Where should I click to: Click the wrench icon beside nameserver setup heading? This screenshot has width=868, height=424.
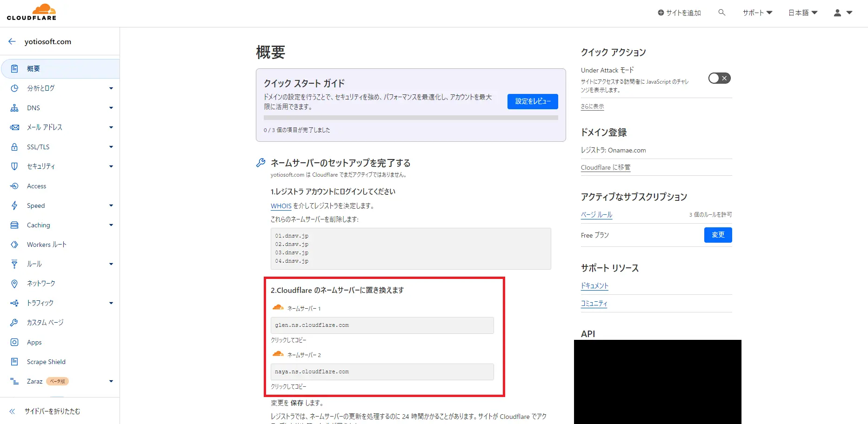[261, 163]
